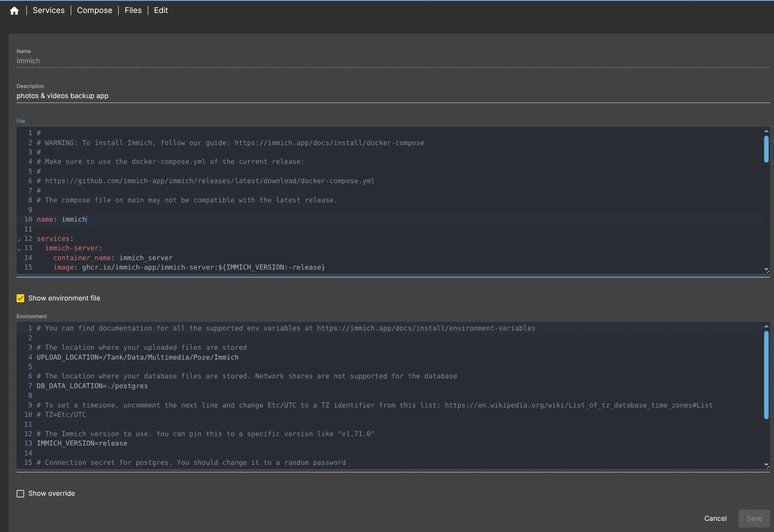
Task: Click scroll-up arrow of Environment editor
Action: [x=766, y=326]
